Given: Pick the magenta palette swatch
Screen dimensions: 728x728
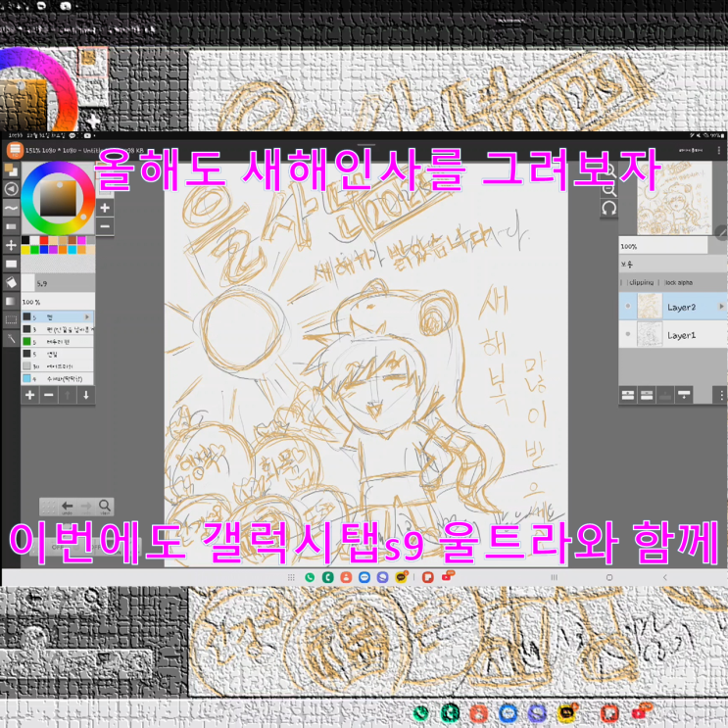Looking at the screenshot, I should pos(81,240).
